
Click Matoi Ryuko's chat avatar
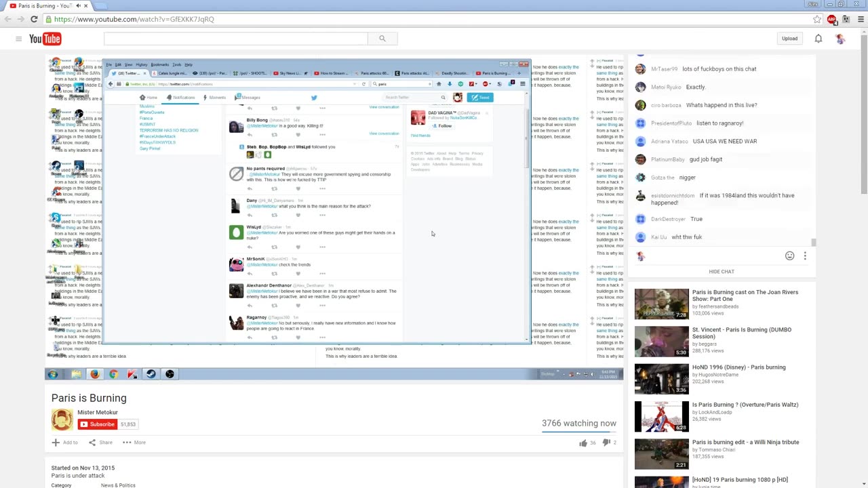640,87
